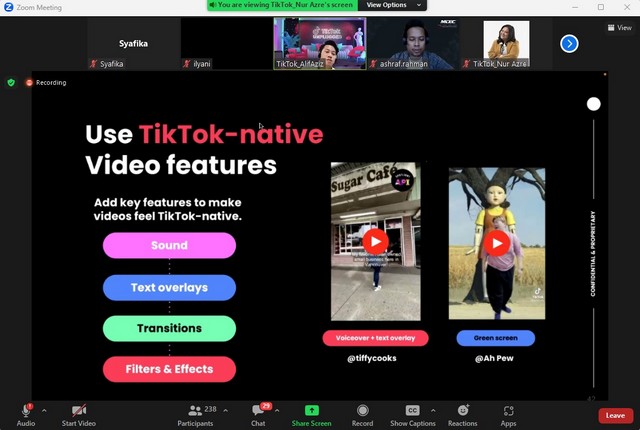Open the Participants panel icon
Image resolution: width=640 pixels, height=430 pixels.
195,410
